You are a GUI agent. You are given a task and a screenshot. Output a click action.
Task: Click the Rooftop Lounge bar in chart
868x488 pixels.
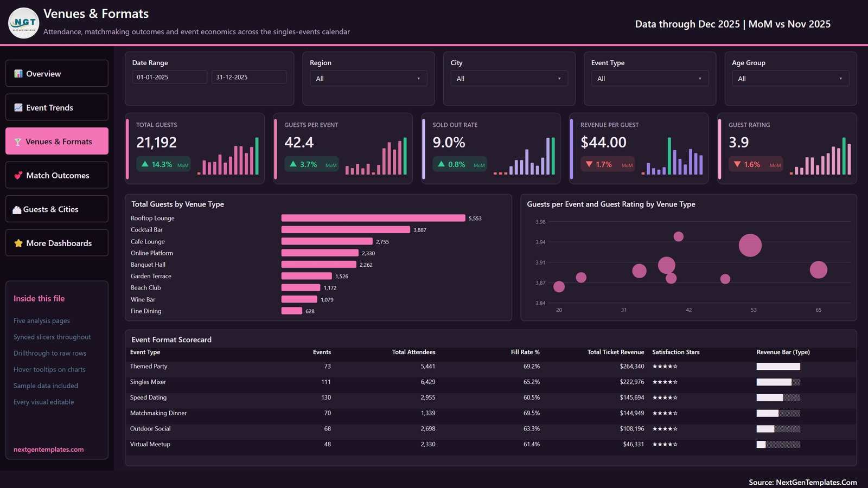pyautogui.click(x=373, y=218)
